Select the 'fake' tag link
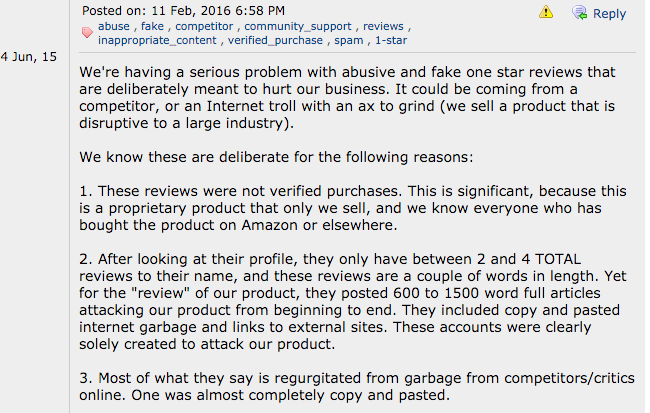This screenshot has height=413, width=650. 152,26
